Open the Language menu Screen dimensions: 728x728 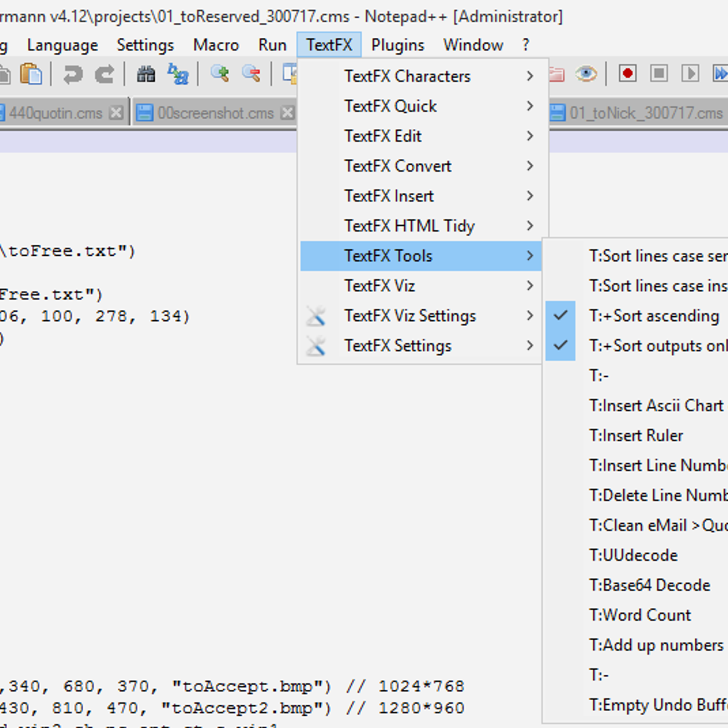62,45
